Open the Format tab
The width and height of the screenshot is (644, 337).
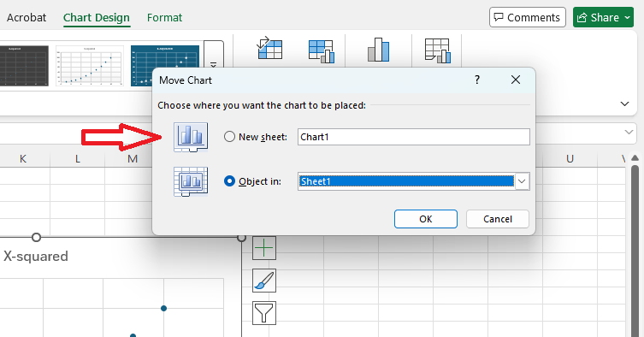[x=164, y=18]
